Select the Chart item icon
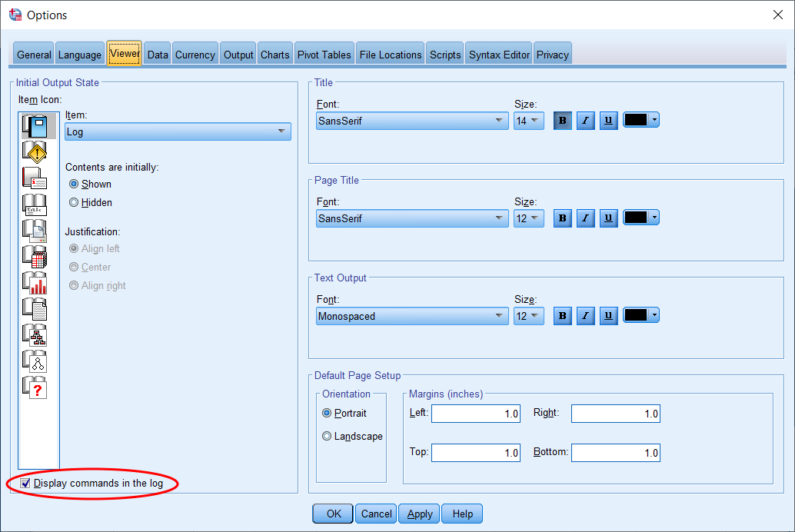The height and width of the screenshot is (532, 795). click(35, 283)
